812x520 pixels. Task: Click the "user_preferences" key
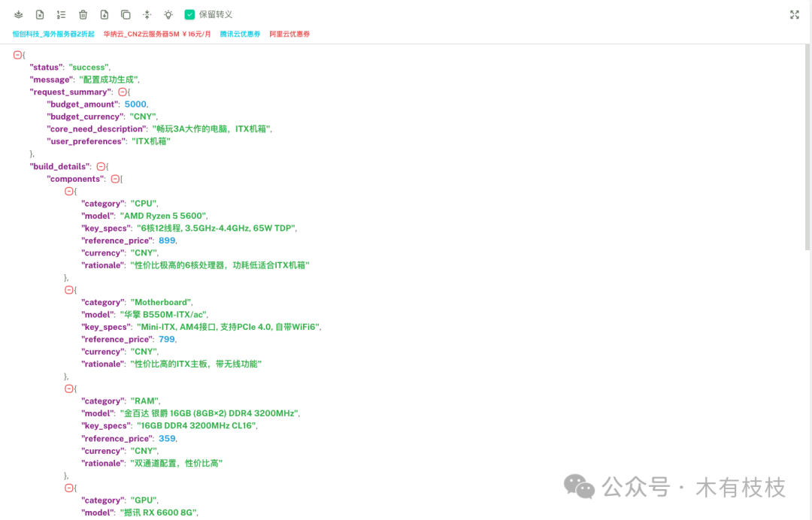(x=86, y=142)
